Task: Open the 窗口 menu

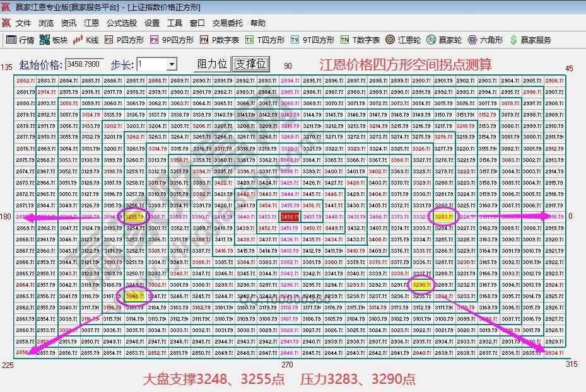Action: [197, 23]
